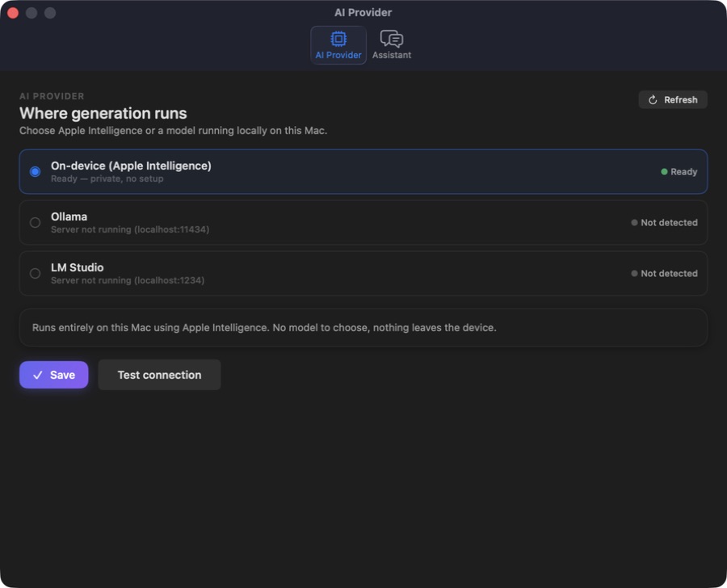The image size is (727, 588).
Task: Click the "Where generation runs" heading
Action: (103, 113)
